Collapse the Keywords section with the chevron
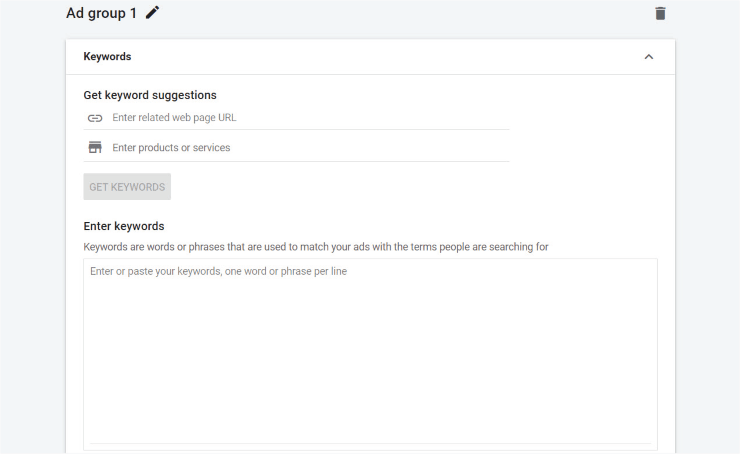The width and height of the screenshot is (740, 454). pyautogui.click(x=649, y=57)
